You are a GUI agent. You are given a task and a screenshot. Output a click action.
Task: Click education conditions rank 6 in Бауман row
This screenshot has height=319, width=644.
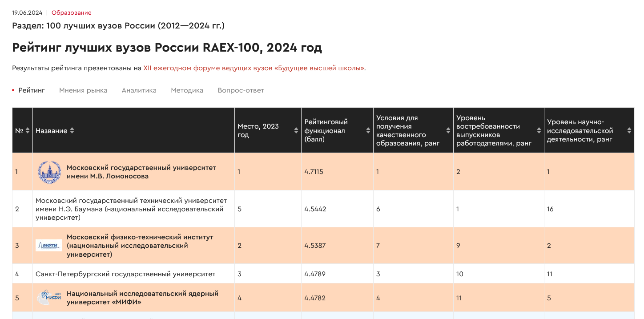(x=378, y=209)
